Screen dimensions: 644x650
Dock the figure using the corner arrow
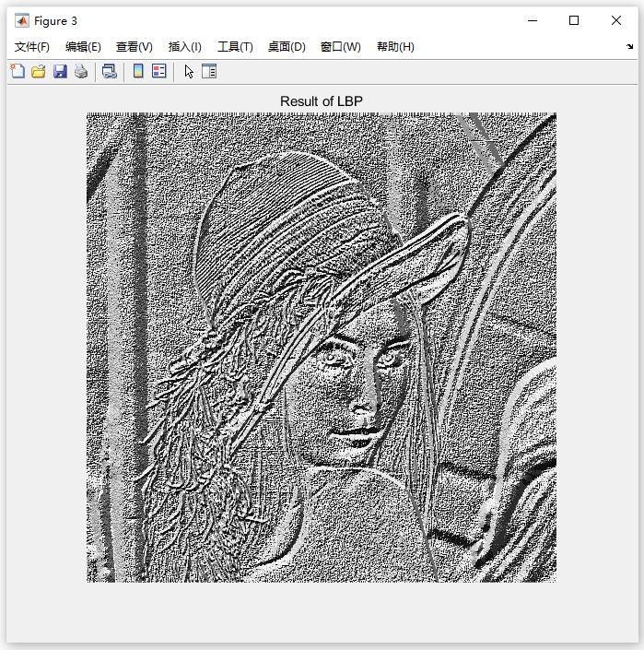(629, 46)
